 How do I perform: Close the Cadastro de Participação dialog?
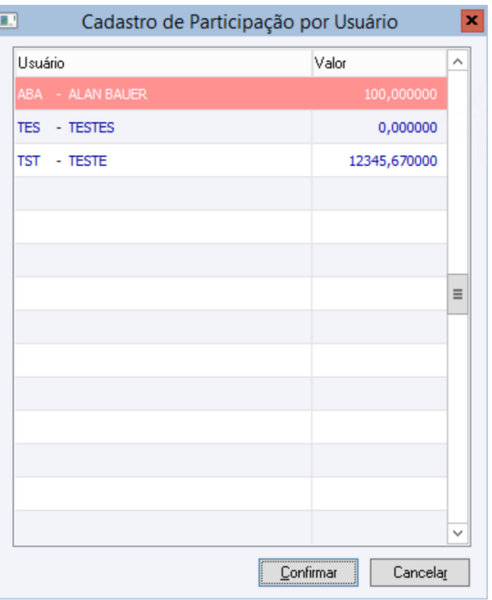pos(472,21)
